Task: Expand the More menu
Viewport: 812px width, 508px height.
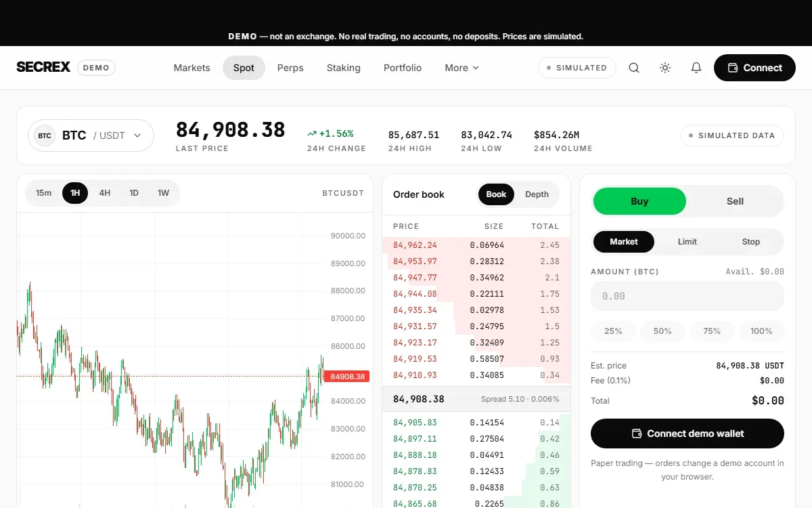Action: pos(461,68)
